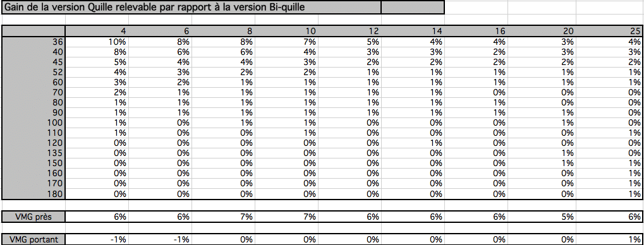Click the VMG près row label
644x245 pixels.
pos(33,217)
